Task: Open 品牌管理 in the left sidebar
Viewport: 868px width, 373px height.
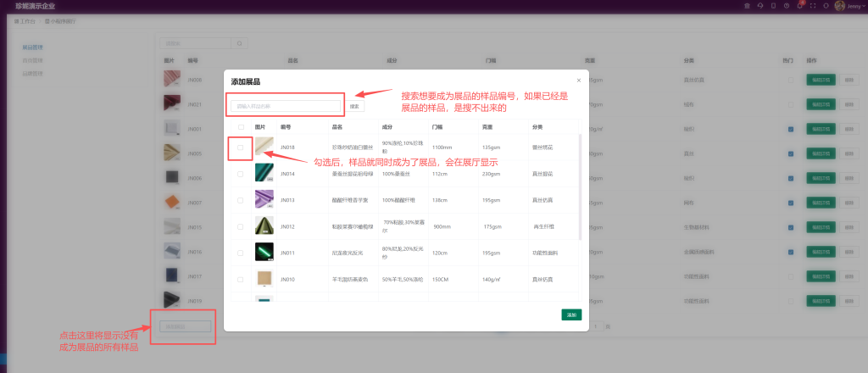Action: [32, 73]
